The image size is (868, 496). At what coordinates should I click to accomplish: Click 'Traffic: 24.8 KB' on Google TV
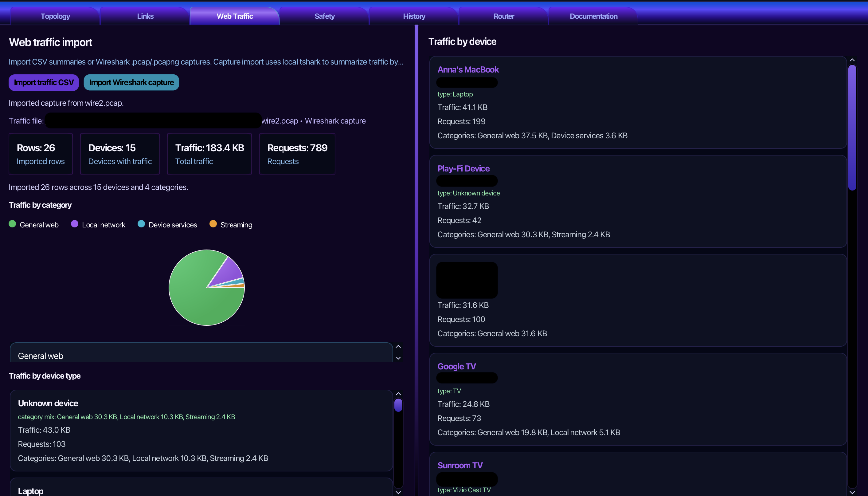point(463,404)
